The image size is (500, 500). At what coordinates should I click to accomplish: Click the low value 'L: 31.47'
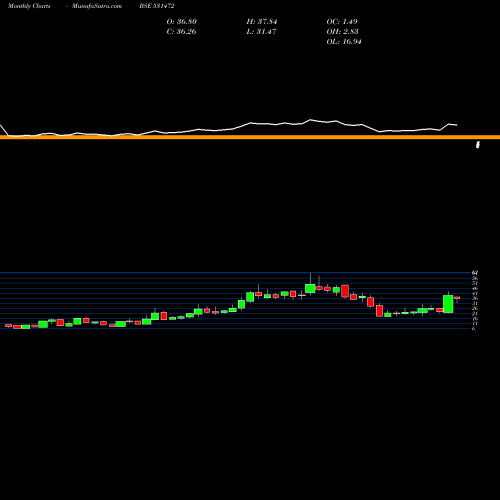coord(261,31)
